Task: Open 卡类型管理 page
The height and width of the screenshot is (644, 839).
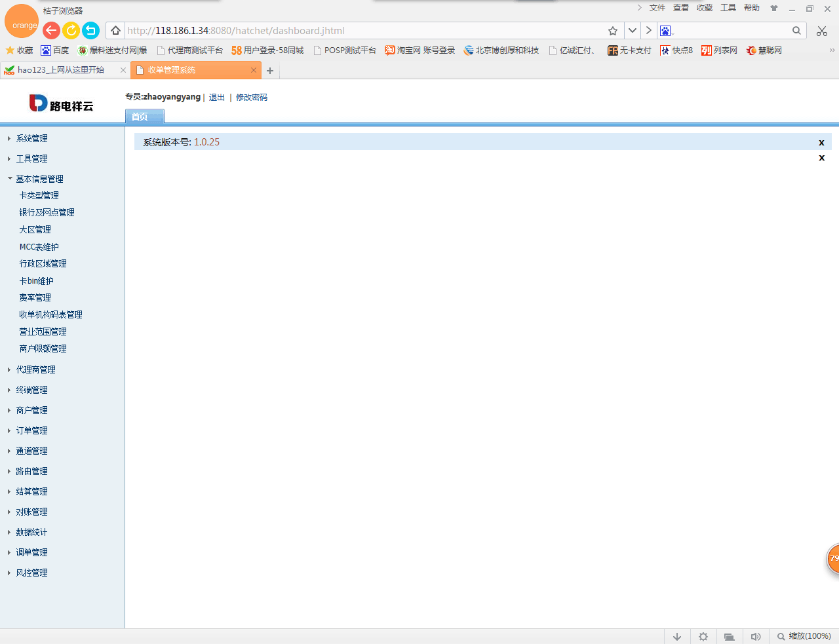Action: pyautogui.click(x=39, y=195)
